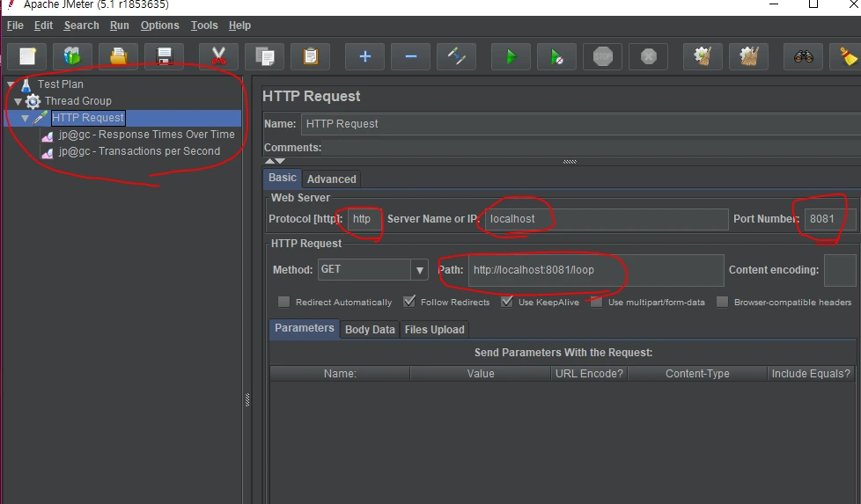Click the New test plan icon
The width and height of the screenshot is (861, 504).
tap(27, 56)
